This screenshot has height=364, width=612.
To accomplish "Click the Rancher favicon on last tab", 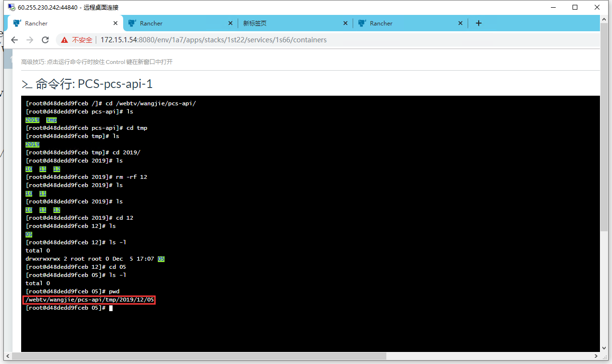I will pyautogui.click(x=362, y=23).
